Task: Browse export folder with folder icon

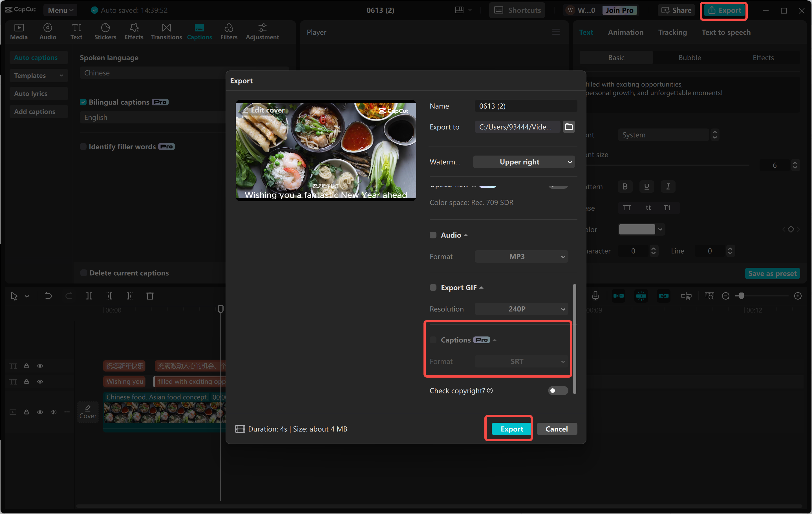Action: (568, 127)
